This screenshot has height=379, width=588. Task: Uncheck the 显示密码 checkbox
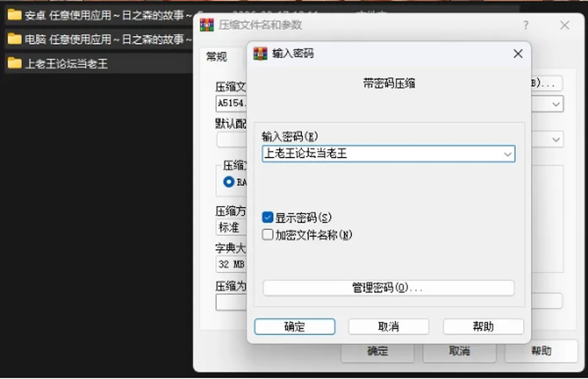[268, 217]
